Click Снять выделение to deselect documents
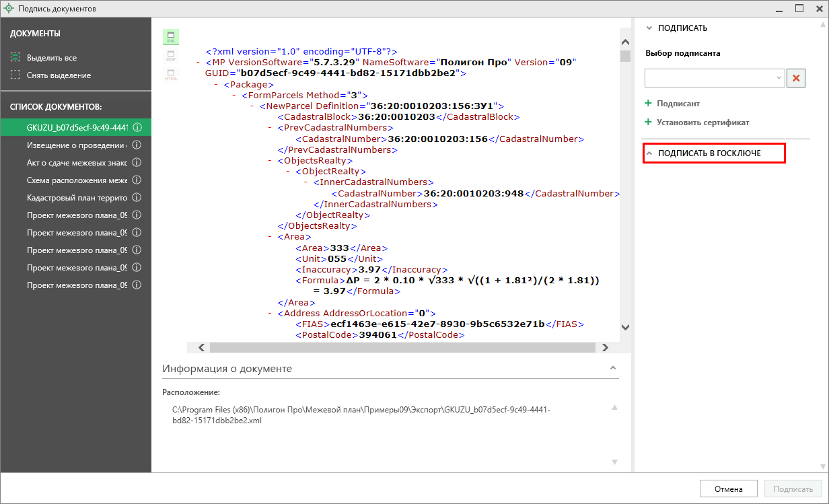829x504 pixels. (x=58, y=75)
